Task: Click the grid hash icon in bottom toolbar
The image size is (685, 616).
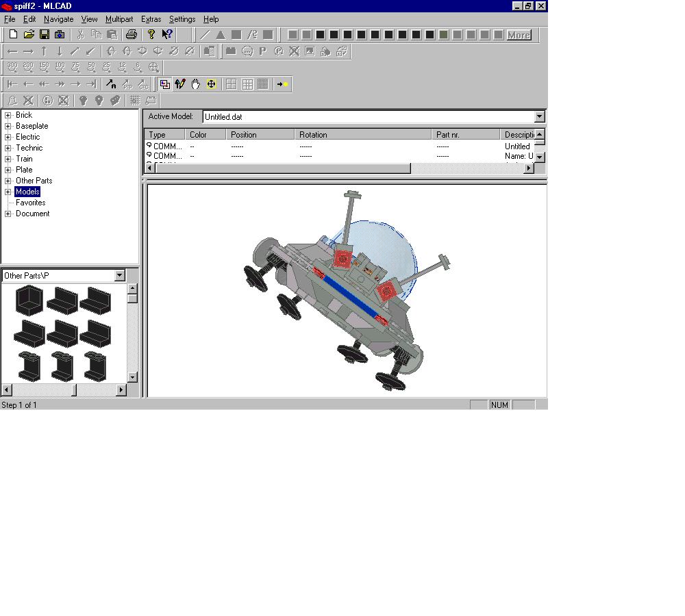Action: tap(135, 101)
